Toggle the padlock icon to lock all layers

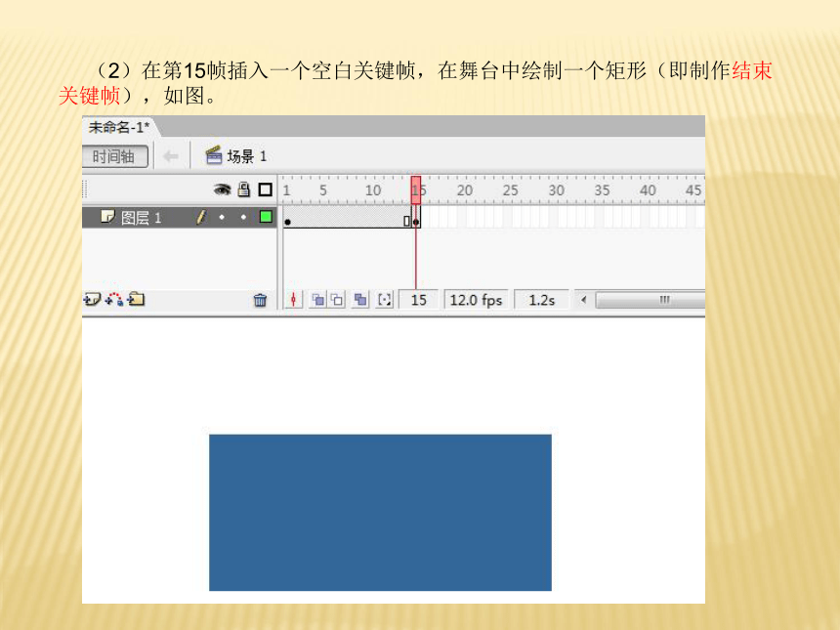point(244,189)
